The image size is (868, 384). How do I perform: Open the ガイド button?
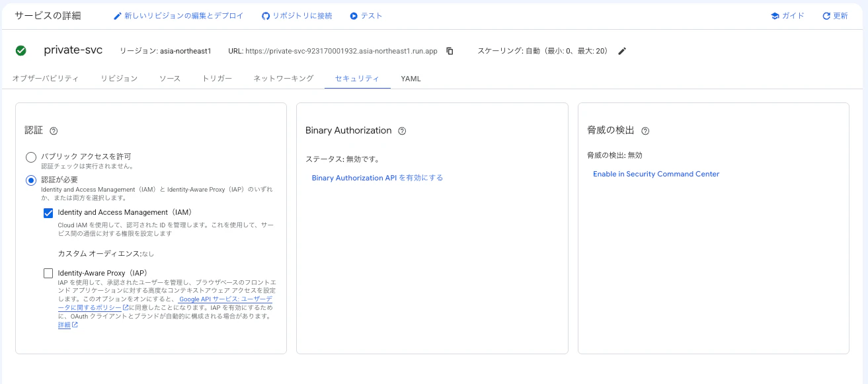[787, 16]
